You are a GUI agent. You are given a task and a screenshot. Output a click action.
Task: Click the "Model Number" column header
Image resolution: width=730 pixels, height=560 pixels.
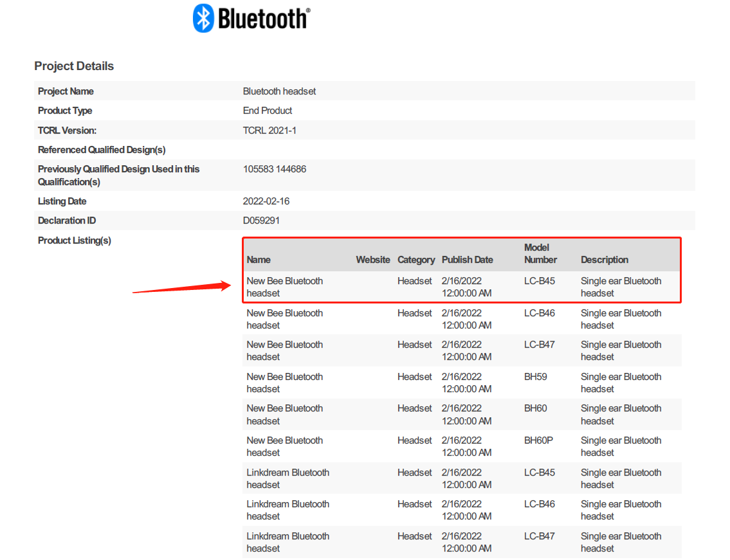coord(540,254)
